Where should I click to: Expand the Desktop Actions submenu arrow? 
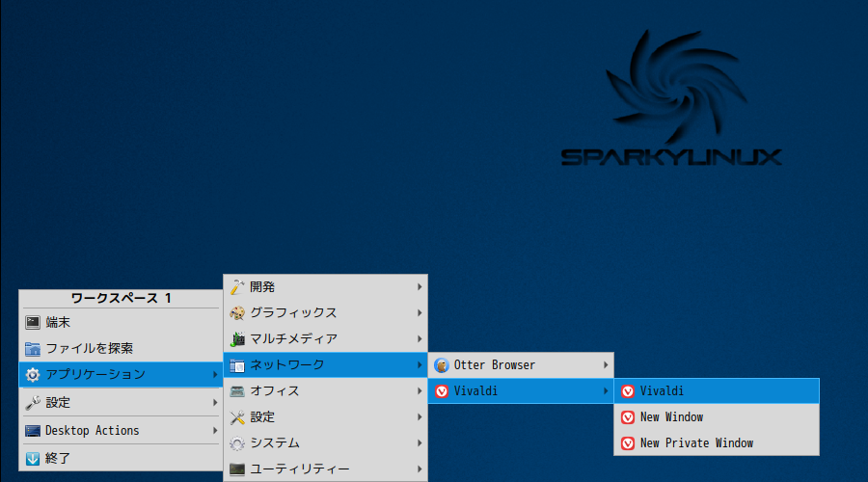click(215, 431)
